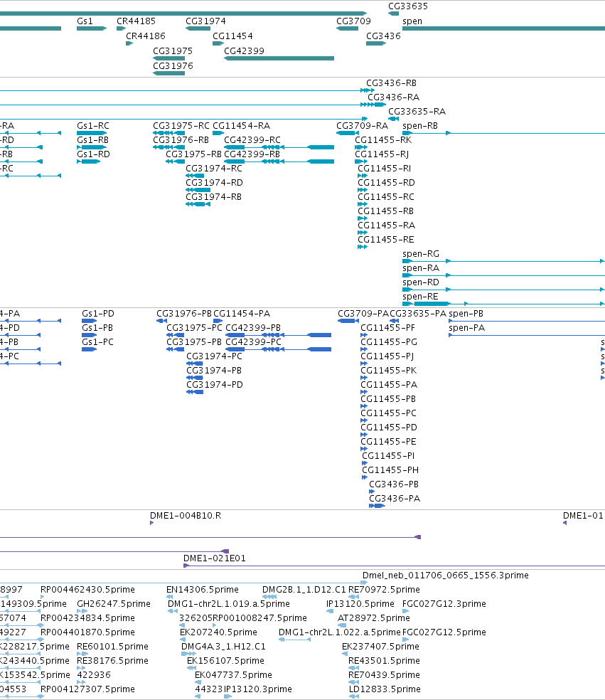Click the spen-PB protein label

466,314
